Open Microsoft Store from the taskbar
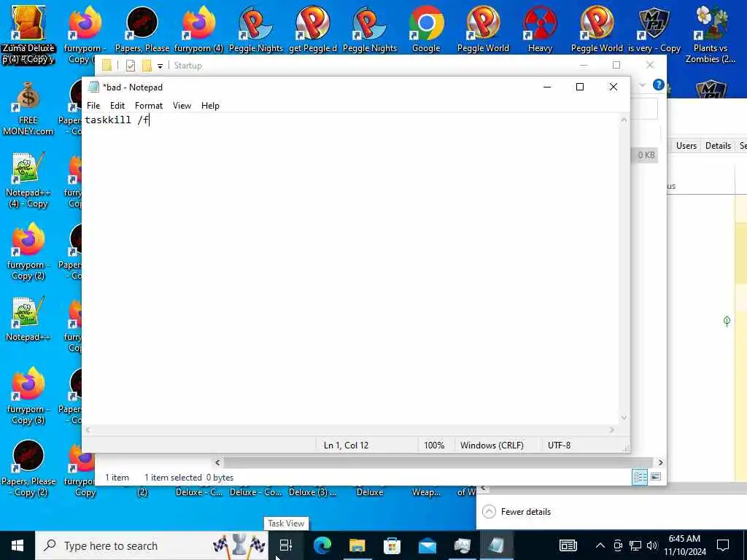 (x=392, y=545)
